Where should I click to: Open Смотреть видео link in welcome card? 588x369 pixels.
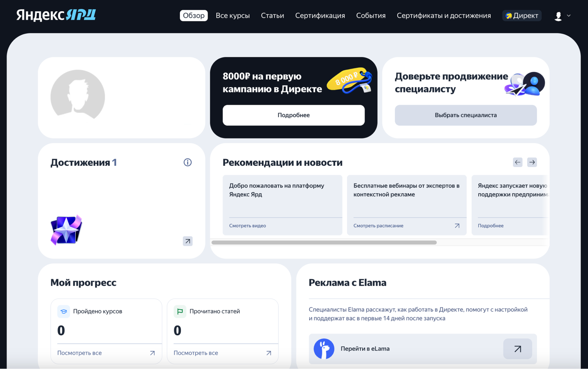click(x=247, y=225)
